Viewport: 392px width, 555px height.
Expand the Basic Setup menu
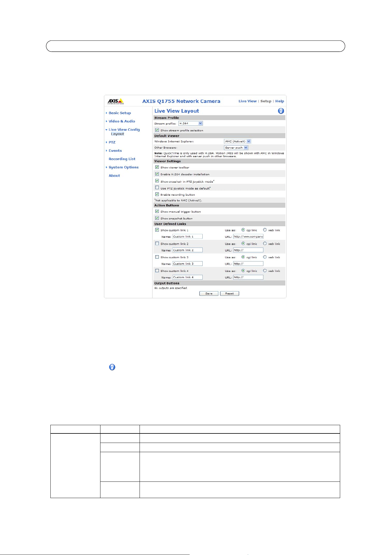click(x=120, y=113)
